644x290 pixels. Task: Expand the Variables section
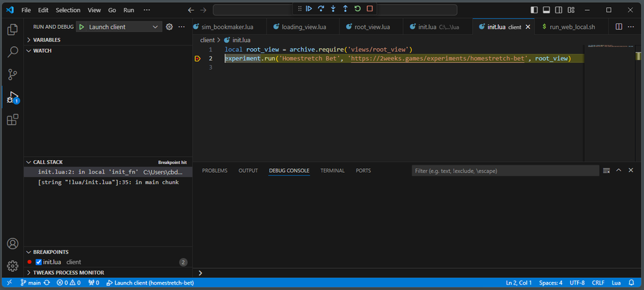coord(46,40)
